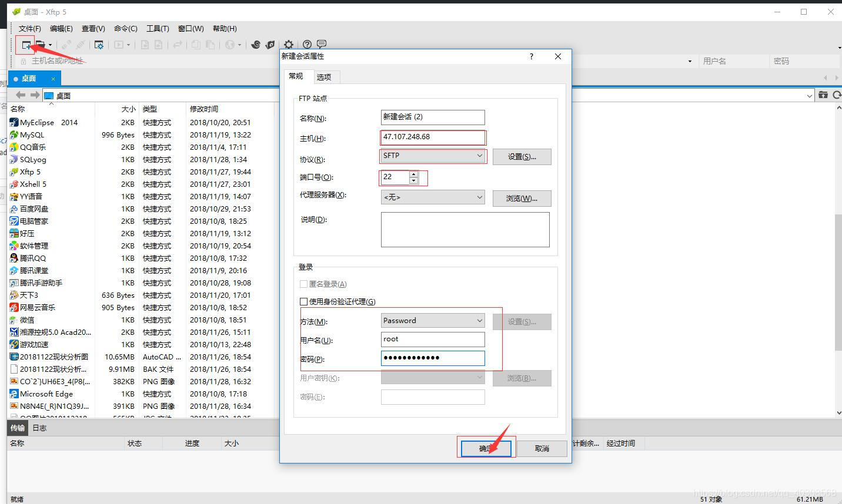This screenshot has width=842, height=504.
Task: Go forward with the right arrow icon
Action: (35, 95)
